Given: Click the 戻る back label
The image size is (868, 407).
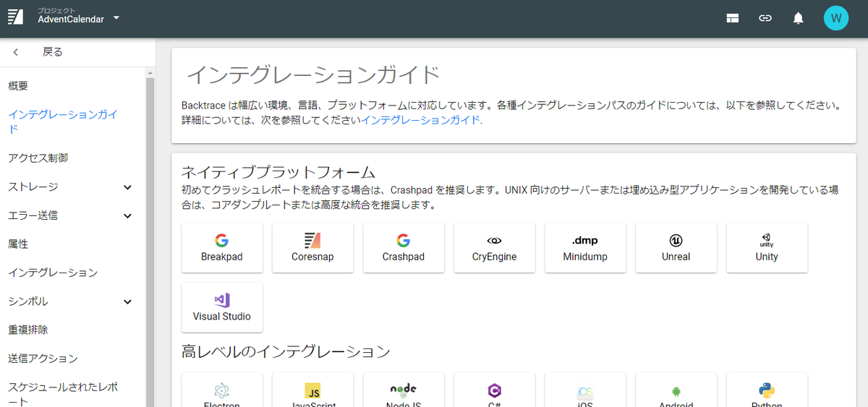Looking at the screenshot, I should pyautogui.click(x=53, y=52).
